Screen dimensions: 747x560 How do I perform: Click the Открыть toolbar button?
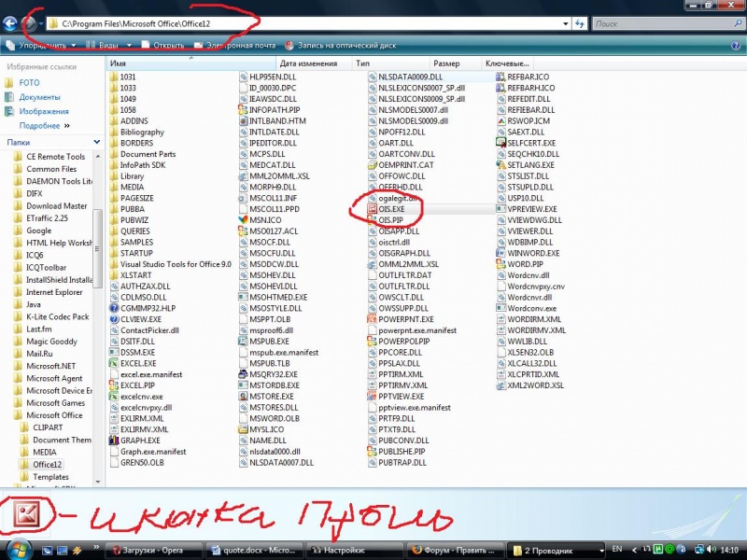(162, 44)
